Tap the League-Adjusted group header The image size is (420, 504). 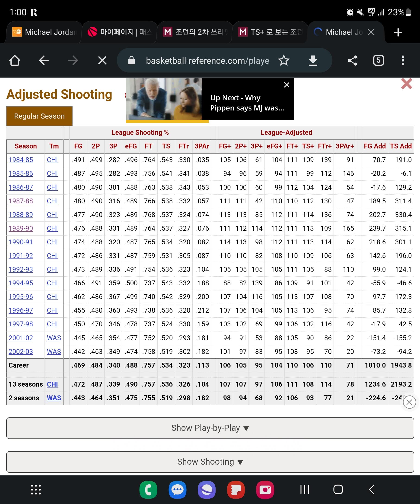pyautogui.click(x=286, y=132)
